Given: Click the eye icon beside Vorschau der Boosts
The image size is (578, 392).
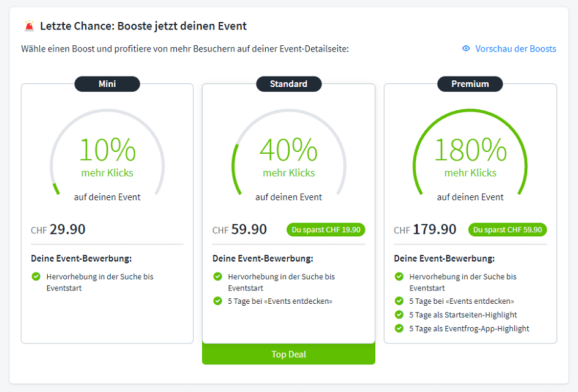Looking at the screenshot, I should [x=466, y=48].
